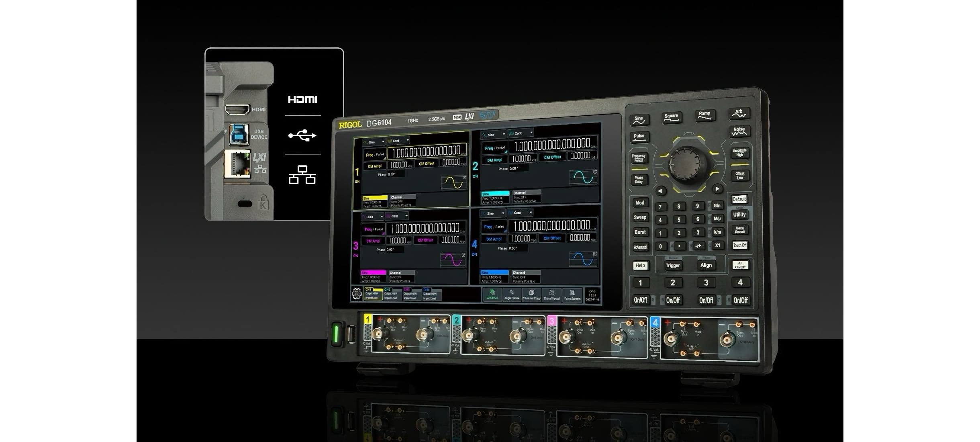Tap the Align Phase icon on screen
Viewport: 980px width, 442px height.
(x=512, y=295)
